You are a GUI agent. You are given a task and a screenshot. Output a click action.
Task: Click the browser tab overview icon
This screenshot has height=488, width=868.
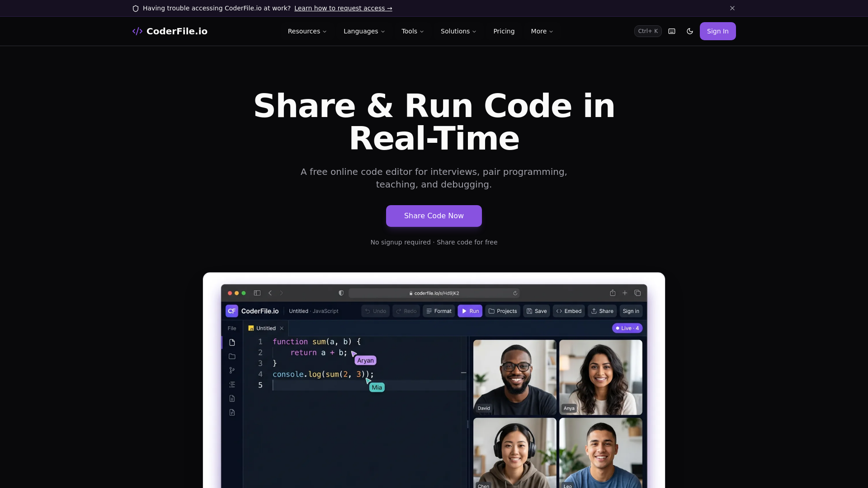click(637, 293)
